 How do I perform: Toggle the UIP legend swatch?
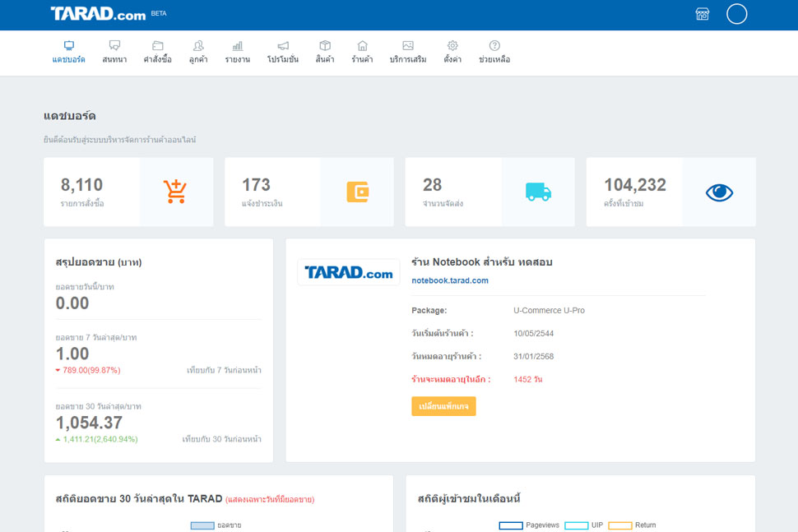click(x=577, y=525)
